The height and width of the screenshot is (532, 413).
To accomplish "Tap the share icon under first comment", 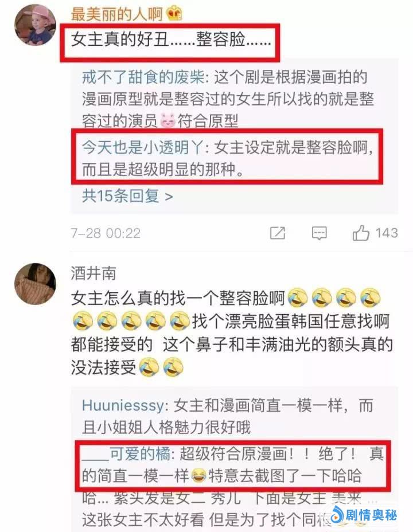I will pos(277,233).
